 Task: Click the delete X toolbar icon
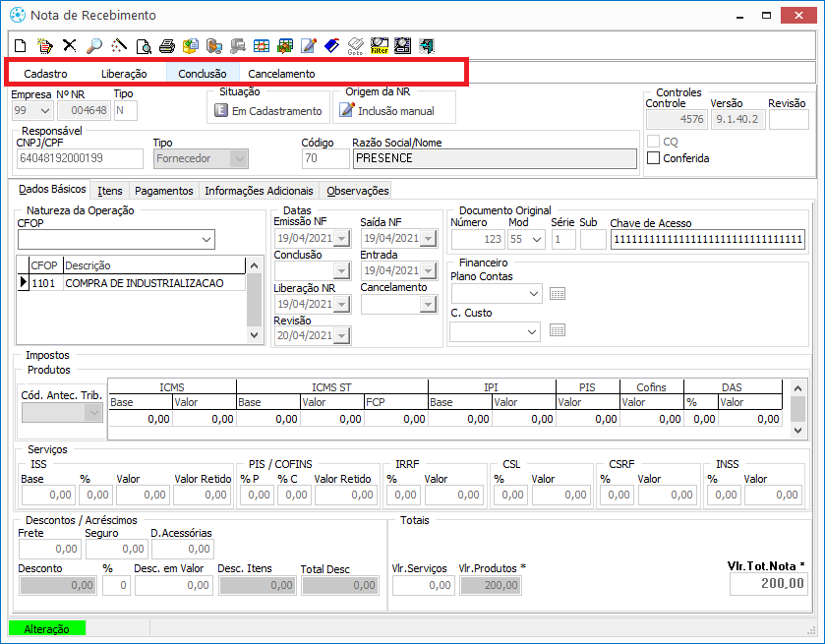(70, 45)
